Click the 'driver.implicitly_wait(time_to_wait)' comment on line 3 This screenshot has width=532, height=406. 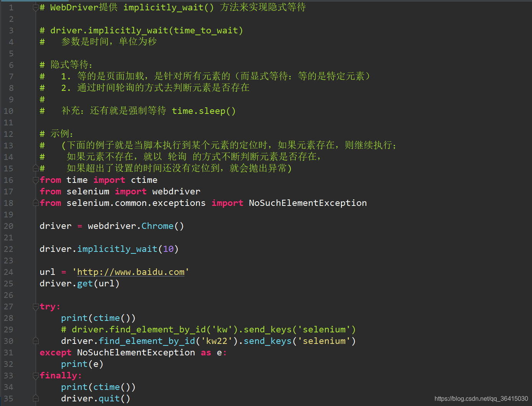tap(147, 31)
